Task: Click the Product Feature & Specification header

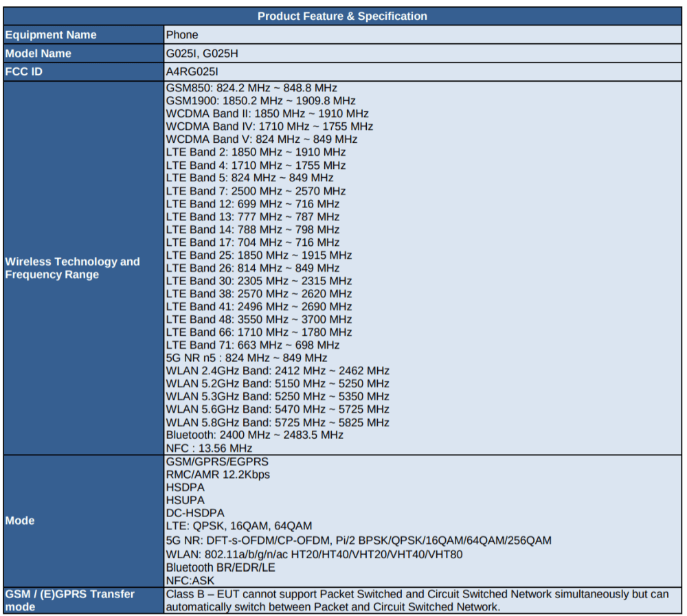Action: click(342, 16)
